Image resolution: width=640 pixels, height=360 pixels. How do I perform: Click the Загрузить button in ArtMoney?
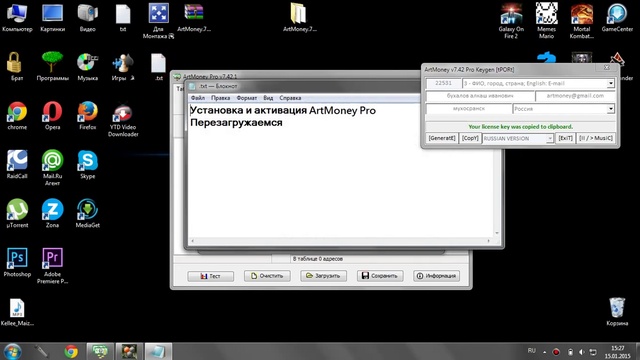point(323,276)
